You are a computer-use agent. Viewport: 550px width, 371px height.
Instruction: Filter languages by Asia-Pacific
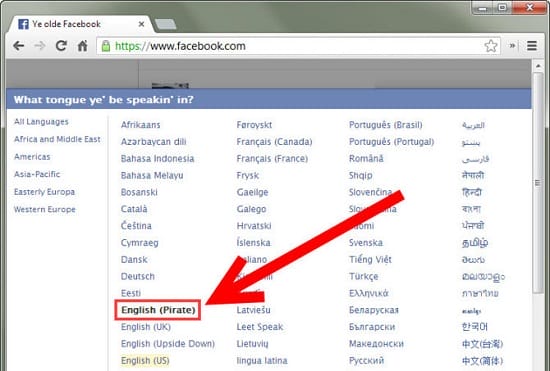(37, 174)
